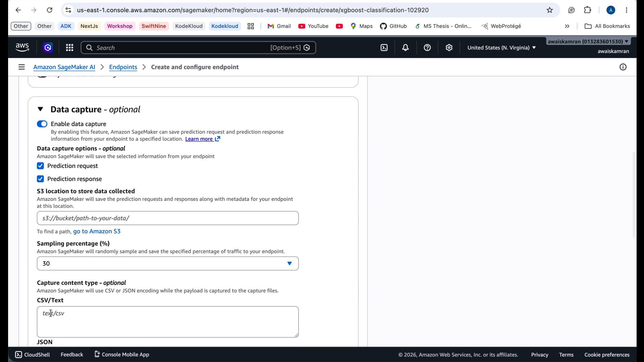Screen dimensions: 644x362
Task: Follow the Learn more link
Action: click(203, 139)
